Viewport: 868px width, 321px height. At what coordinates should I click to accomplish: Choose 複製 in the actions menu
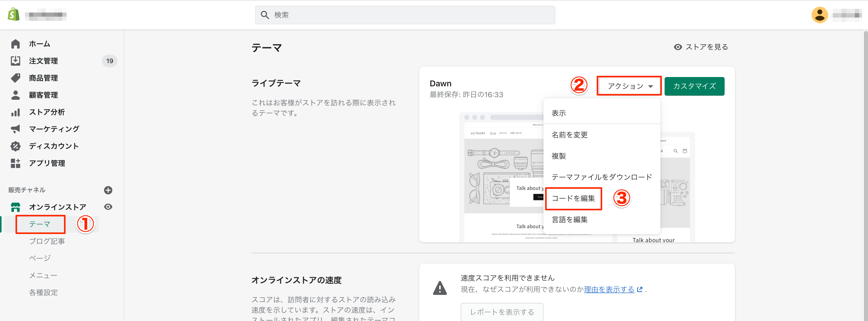click(602, 156)
